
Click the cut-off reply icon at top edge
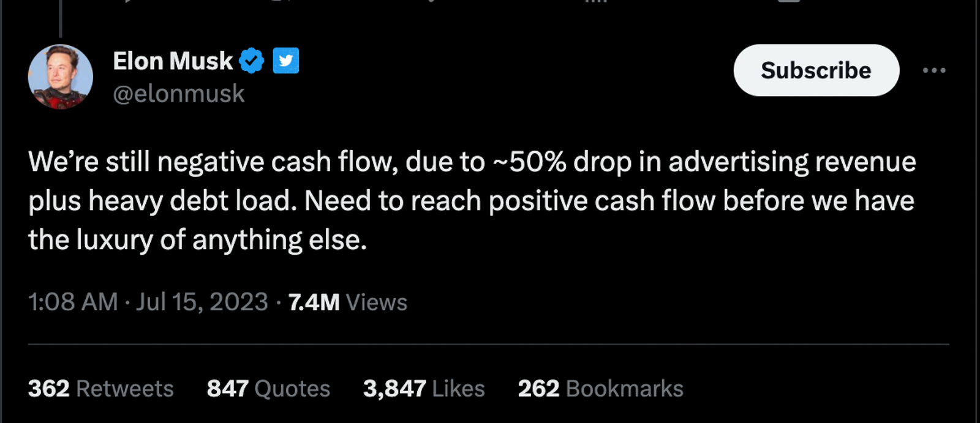pos(129,1)
